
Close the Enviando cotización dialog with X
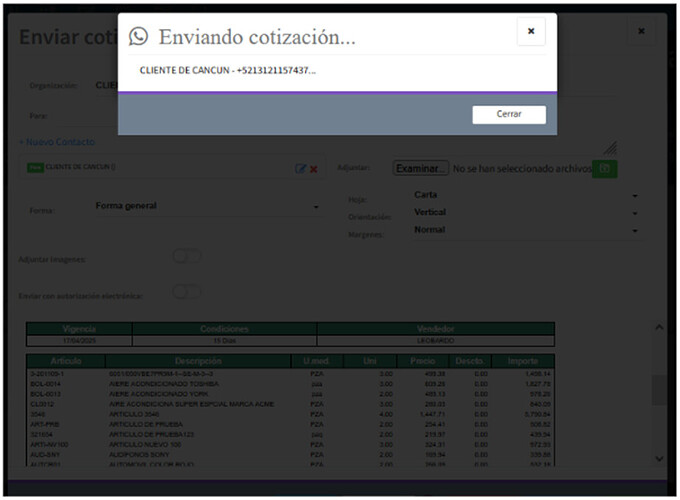530,32
